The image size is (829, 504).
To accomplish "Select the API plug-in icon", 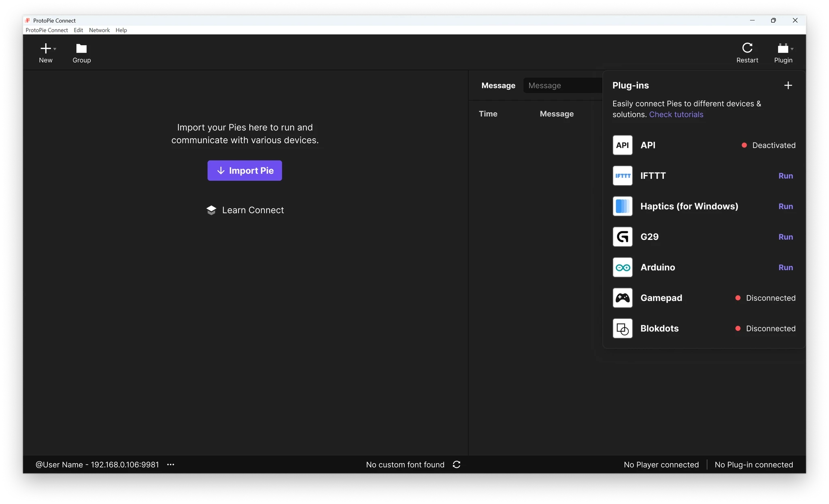I will tap(623, 145).
